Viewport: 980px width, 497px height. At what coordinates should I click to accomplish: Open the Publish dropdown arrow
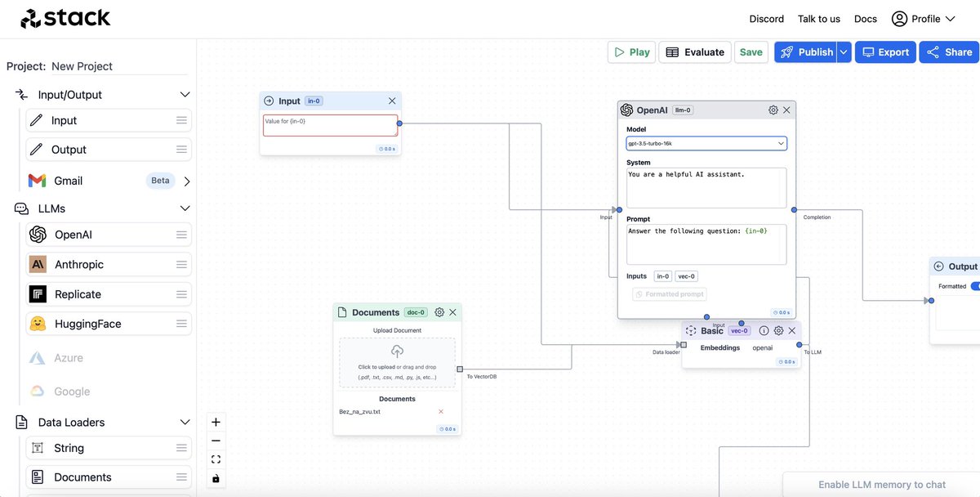tap(842, 51)
